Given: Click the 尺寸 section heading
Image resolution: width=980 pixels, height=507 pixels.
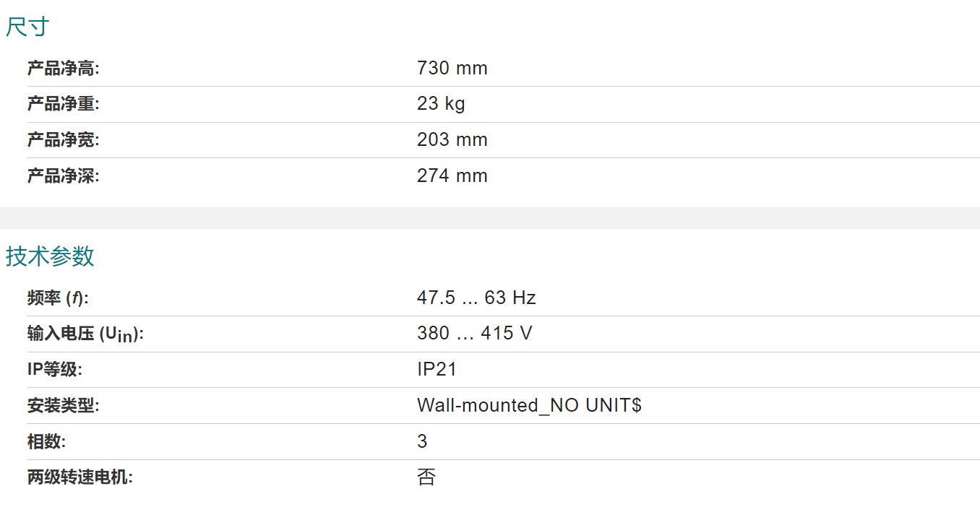Looking at the screenshot, I should pos(27,27).
